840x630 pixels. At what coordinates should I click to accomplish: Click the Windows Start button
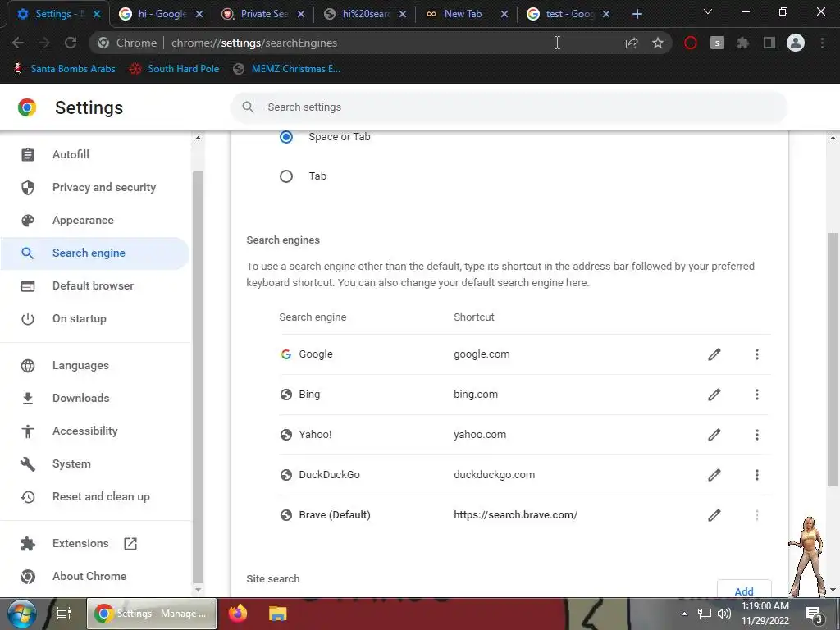click(22, 614)
